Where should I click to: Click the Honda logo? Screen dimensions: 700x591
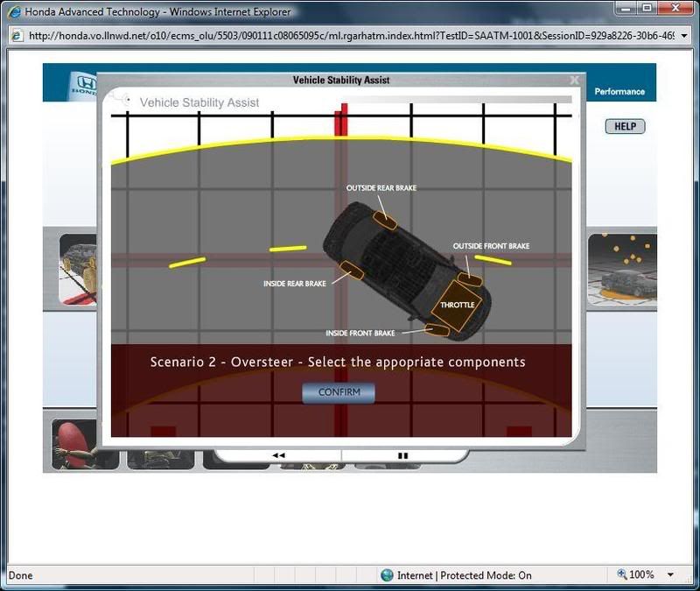pyautogui.click(x=84, y=85)
